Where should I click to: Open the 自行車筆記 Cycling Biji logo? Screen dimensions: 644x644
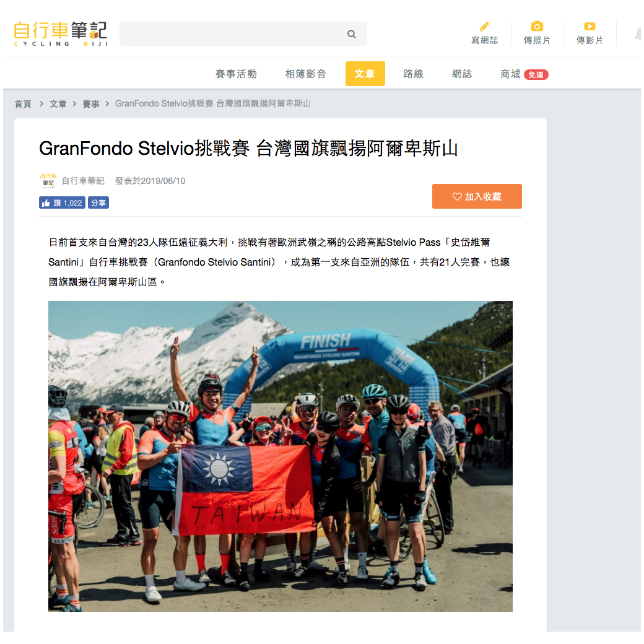(61, 33)
